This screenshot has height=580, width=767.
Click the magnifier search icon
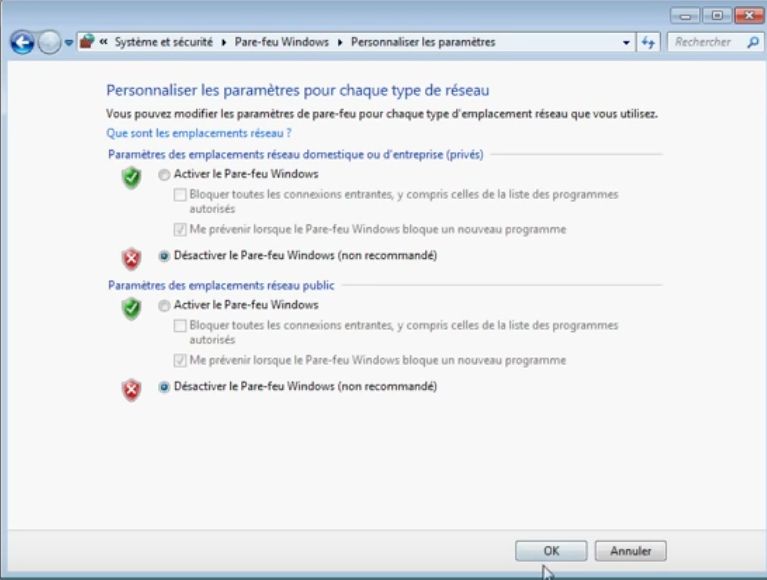(x=753, y=43)
